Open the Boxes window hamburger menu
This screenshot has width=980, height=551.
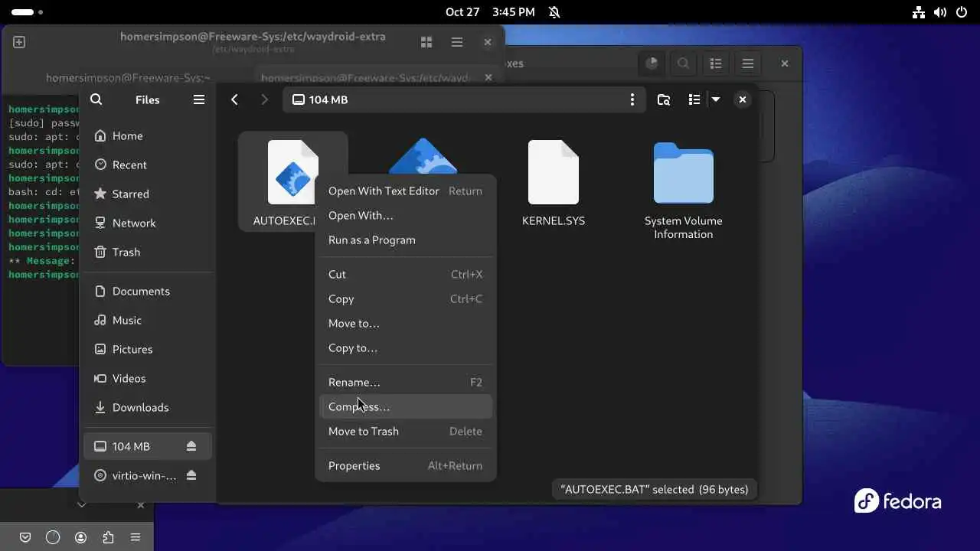(x=748, y=64)
